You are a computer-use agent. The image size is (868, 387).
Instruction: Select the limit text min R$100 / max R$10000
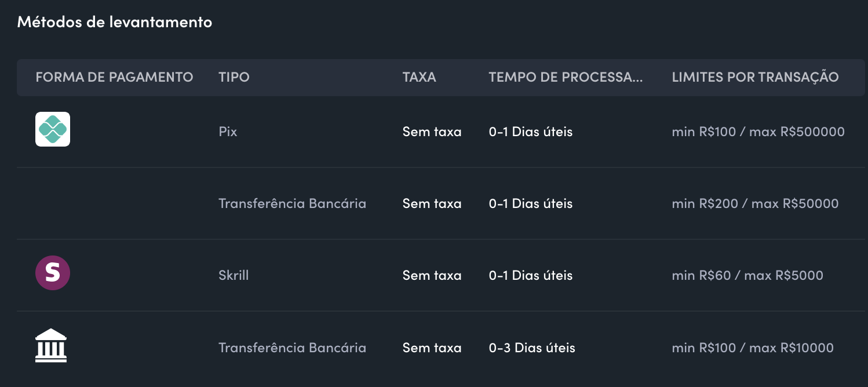pyautogui.click(x=752, y=348)
